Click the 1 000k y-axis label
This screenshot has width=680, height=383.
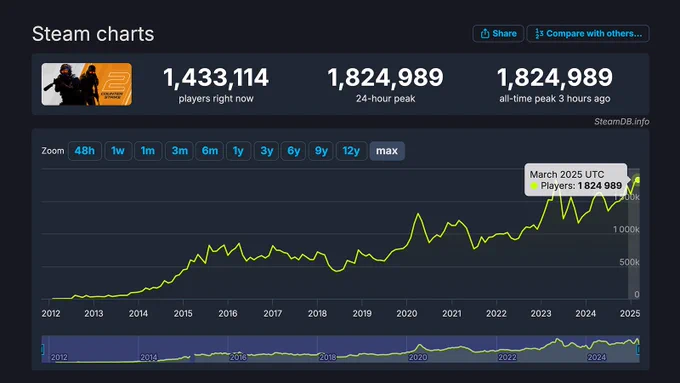(x=626, y=229)
